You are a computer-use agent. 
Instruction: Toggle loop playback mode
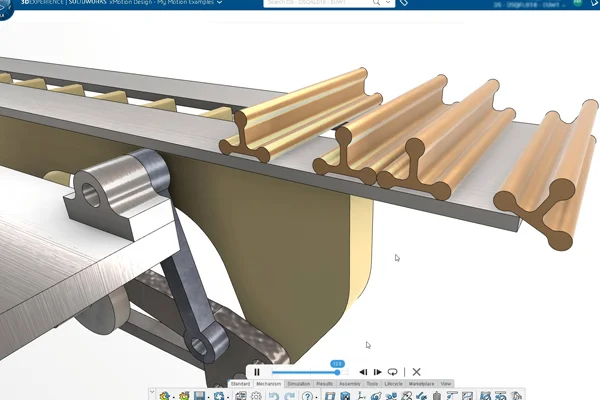[x=394, y=372]
